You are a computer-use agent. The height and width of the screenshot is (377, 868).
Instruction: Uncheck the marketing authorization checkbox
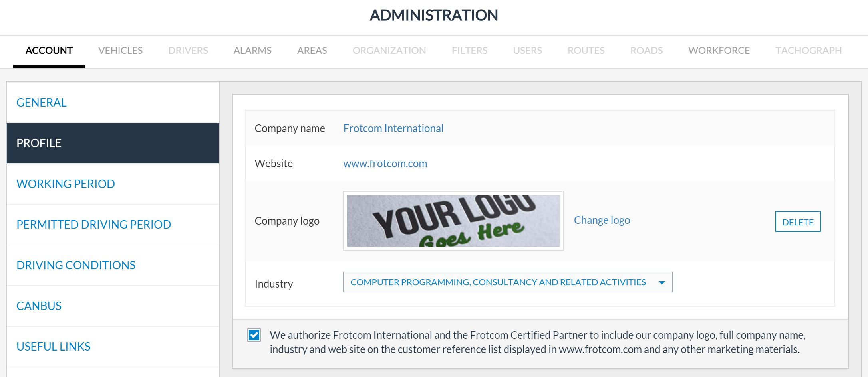pyautogui.click(x=254, y=335)
